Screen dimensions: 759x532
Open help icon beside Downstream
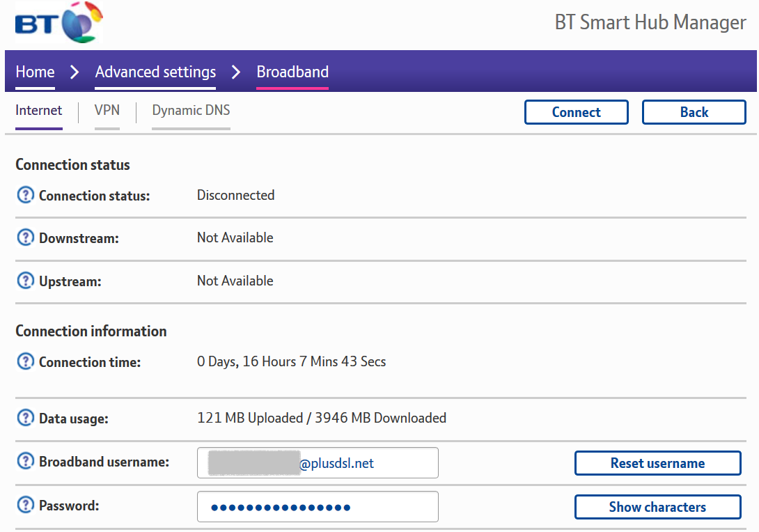click(25, 237)
